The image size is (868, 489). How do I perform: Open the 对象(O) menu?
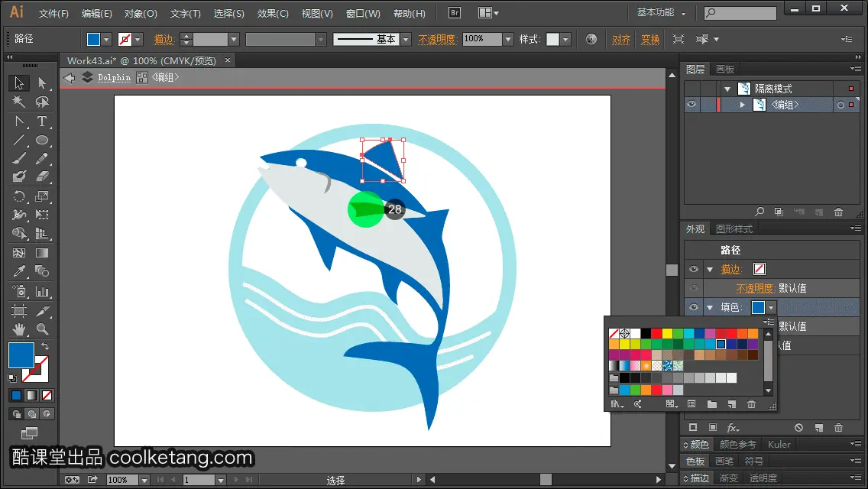(x=141, y=13)
